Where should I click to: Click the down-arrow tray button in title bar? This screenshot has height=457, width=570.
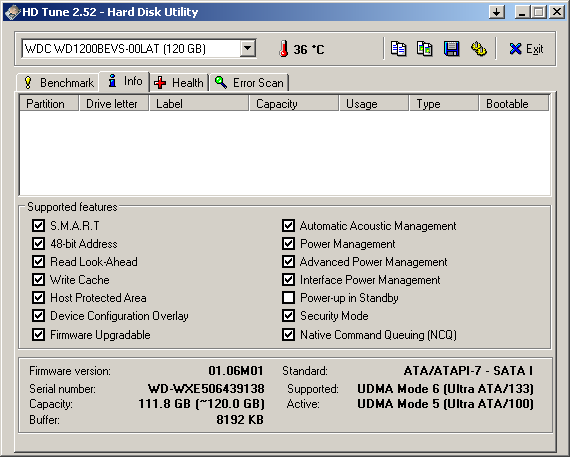pos(497,12)
